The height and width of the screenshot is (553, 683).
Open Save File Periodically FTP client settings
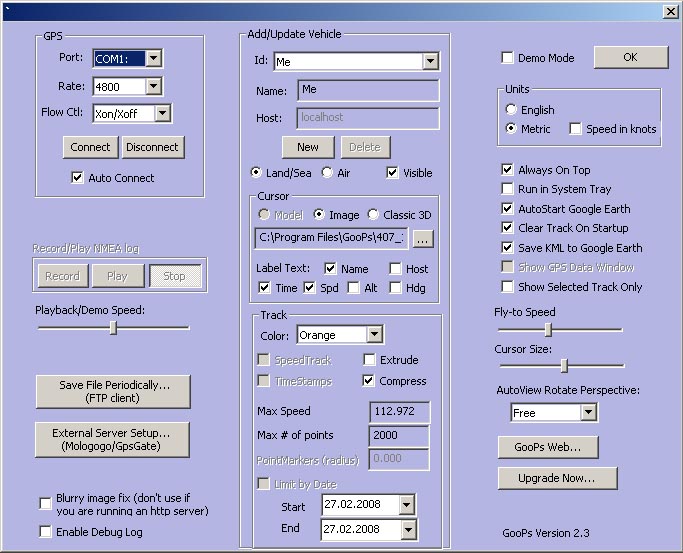(113, 391)
